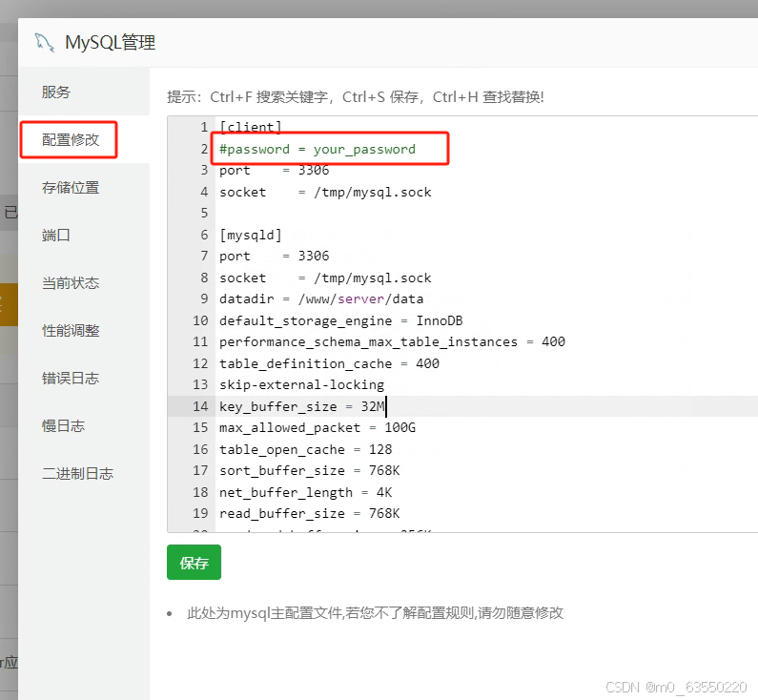Switch to the 存储位置 tab
The height and width of the screenshot is (700, 758).
pyautogui.click(x=70, y=188)
